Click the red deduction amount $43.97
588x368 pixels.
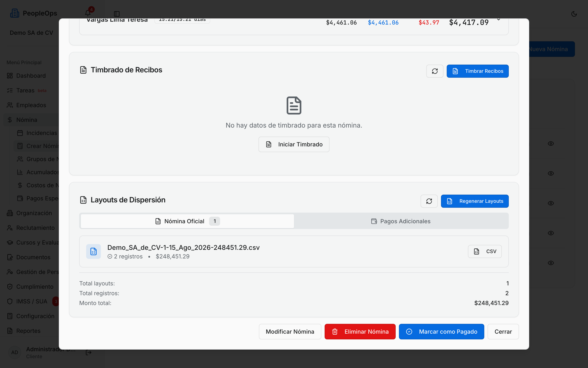point(429,23)
